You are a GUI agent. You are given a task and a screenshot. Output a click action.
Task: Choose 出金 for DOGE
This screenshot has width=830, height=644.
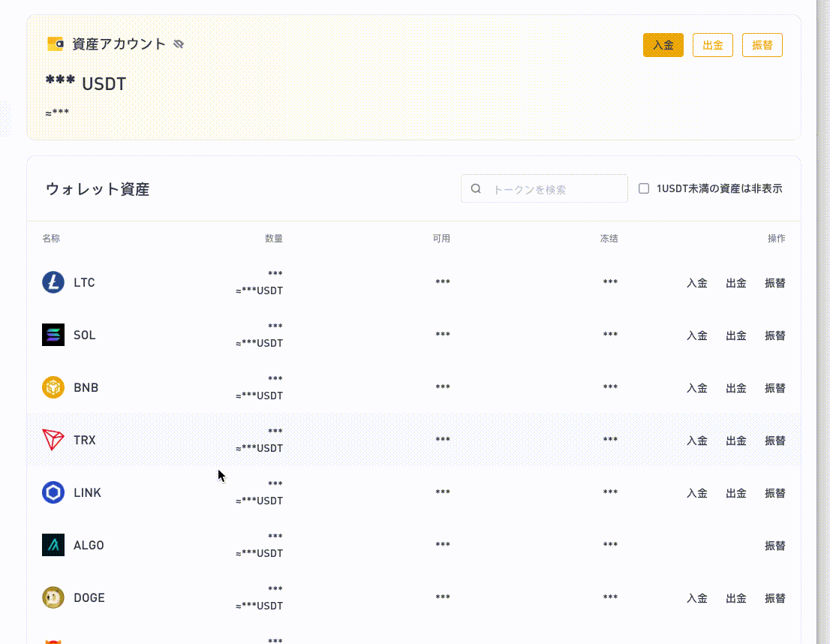click(736, 598)
